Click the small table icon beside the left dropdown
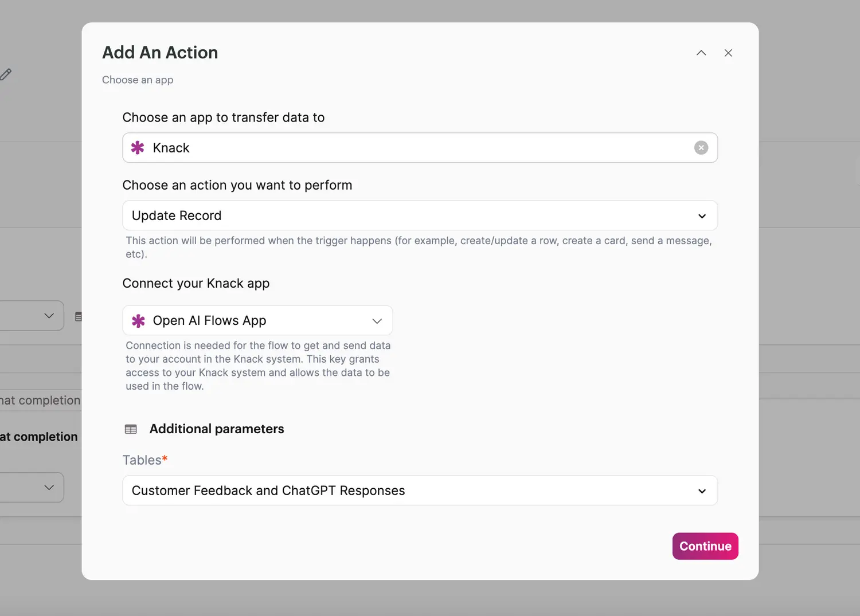860x616 pixels. click(79, 316)
